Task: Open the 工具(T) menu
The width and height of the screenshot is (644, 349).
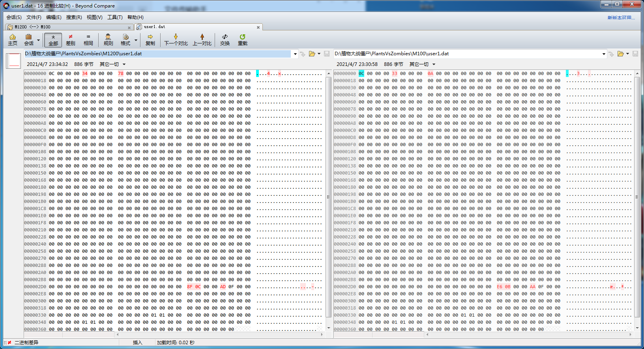Action: (x=115, y=17)
